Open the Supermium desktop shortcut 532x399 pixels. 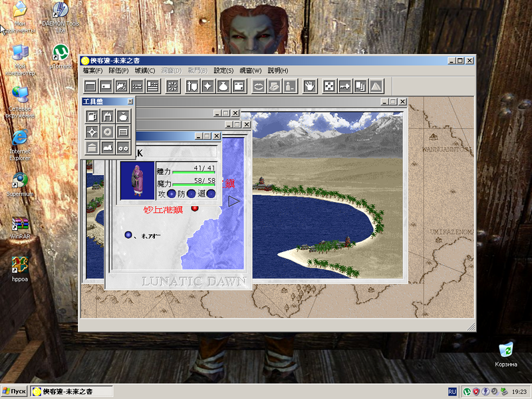[x=20, y=185]
